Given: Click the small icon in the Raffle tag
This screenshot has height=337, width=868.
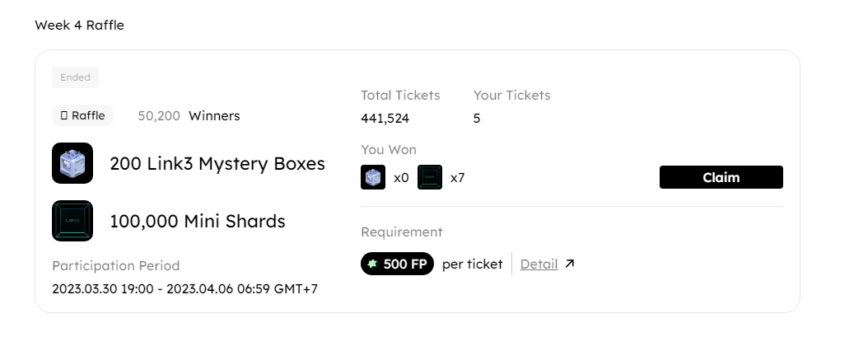Looking at the screenshot, I should pyautogui.click(x=63, y=115).
